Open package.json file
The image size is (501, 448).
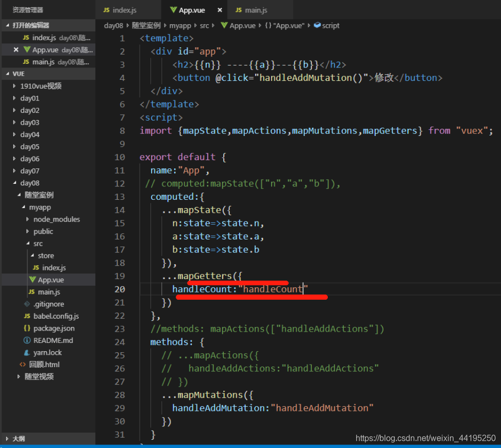48,328
